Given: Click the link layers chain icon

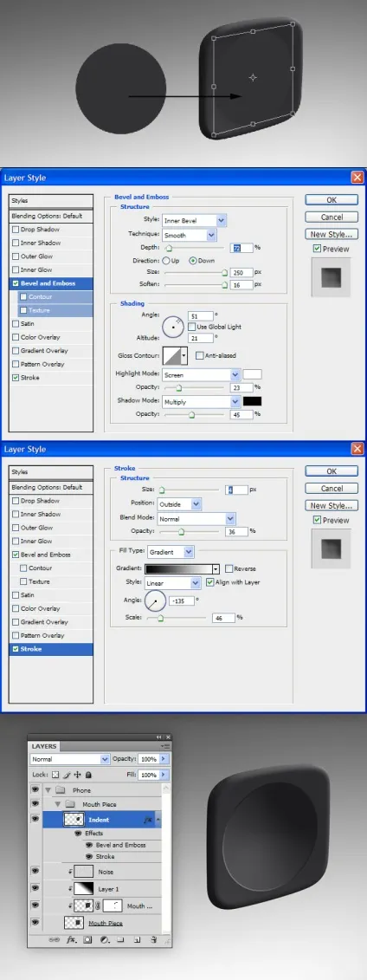Looking at the screenshot, I should [x=55, y=939].
